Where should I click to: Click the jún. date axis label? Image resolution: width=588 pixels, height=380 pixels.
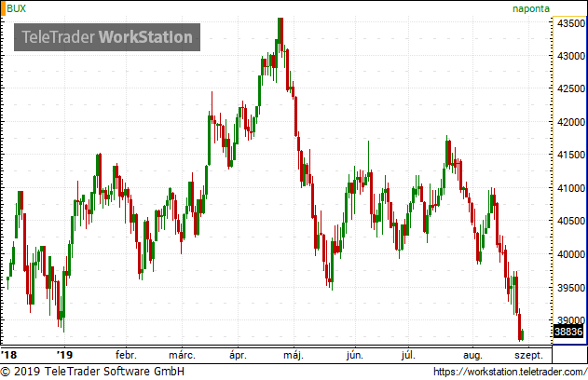click(355, 355)
